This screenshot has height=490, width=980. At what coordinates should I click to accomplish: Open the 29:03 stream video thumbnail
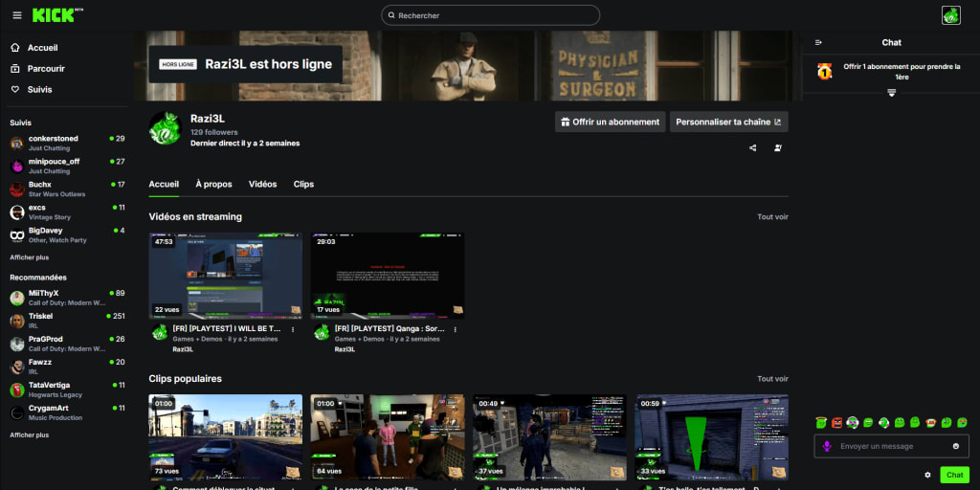pyautogui.click(x=388, y=276)
